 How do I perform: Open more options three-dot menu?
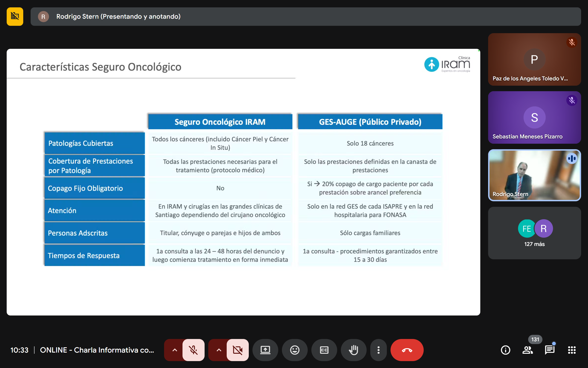378,350
